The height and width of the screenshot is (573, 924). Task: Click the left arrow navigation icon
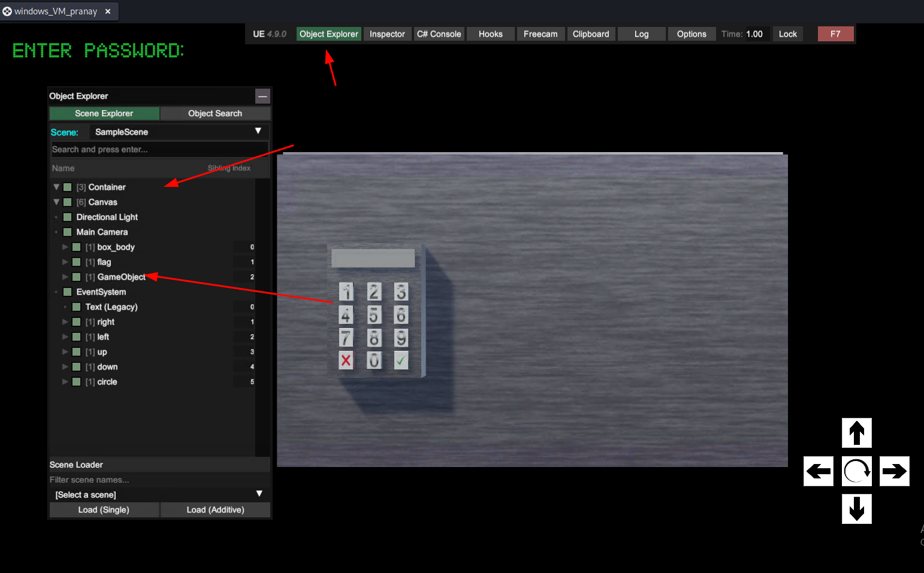coord(818,471)
